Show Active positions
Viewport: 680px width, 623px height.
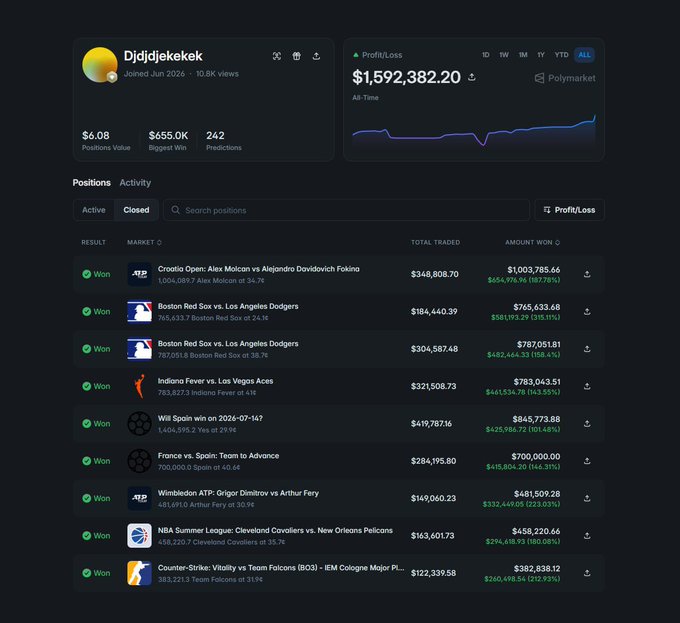click(x=94, y=210)
